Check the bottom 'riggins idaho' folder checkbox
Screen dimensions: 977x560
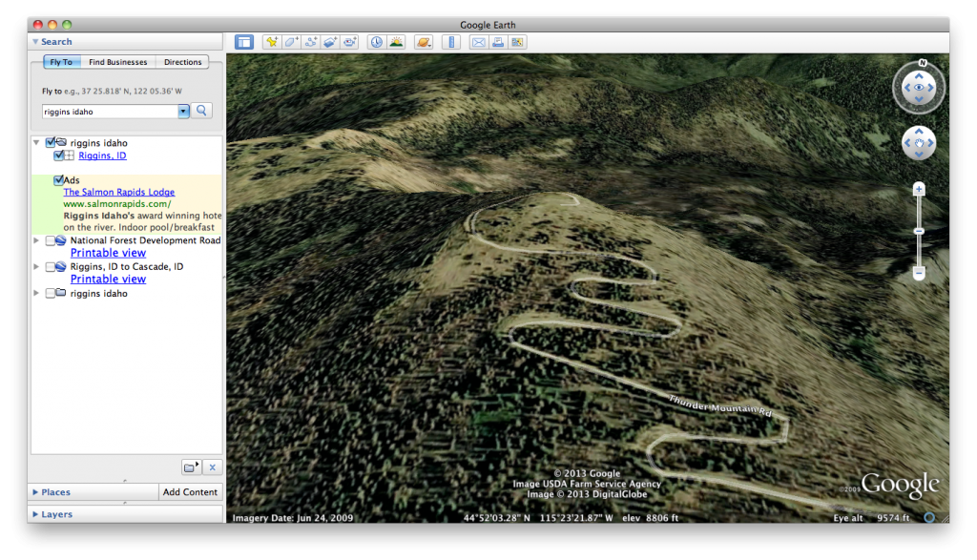click(x=51, y=294)
